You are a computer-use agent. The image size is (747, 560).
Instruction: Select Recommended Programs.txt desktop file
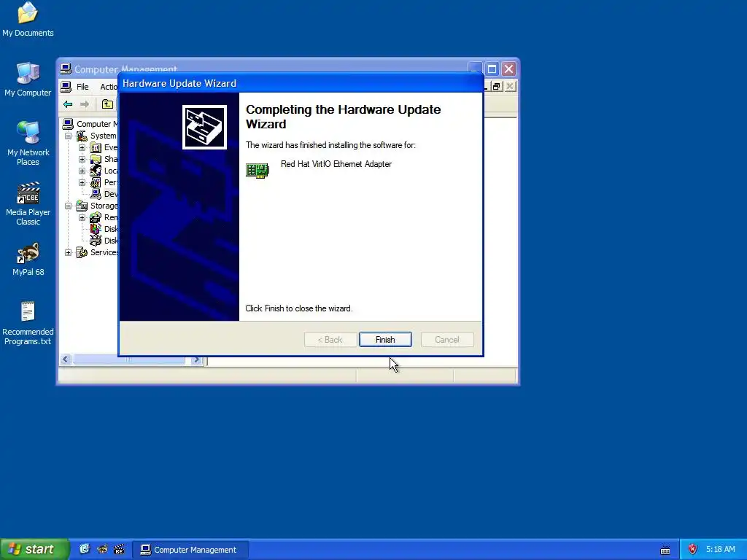[28, 323]
